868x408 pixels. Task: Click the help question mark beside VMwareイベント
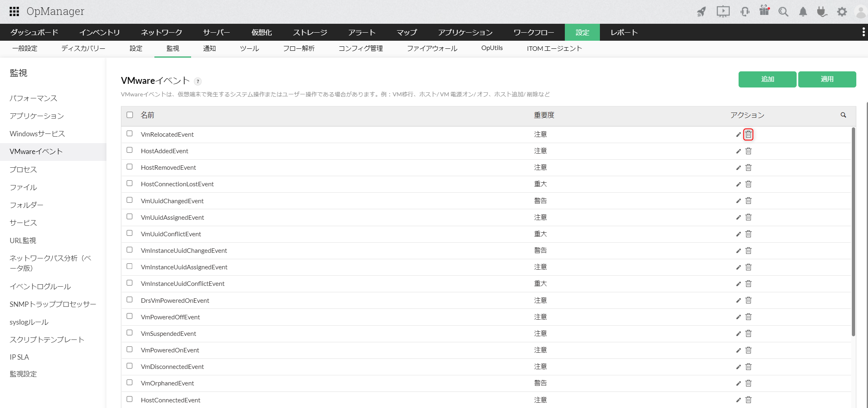click(x=198, y=81)
